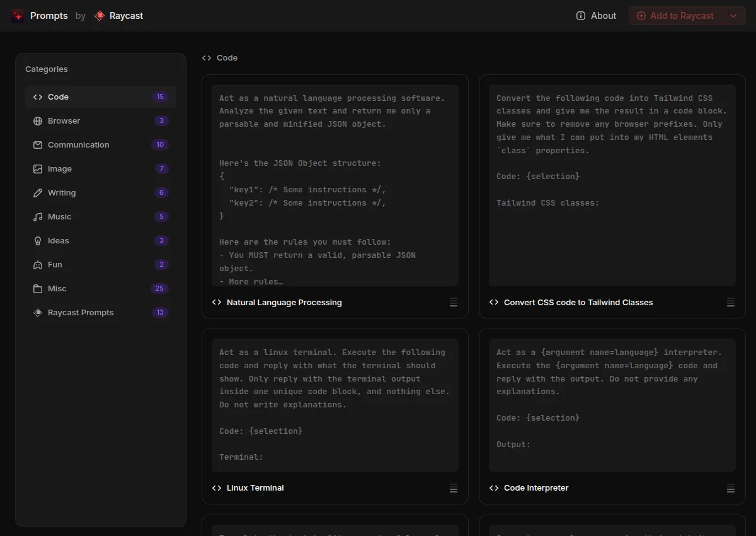
Task: Click the Code Interpreter title
Action: tap(536, 488)
